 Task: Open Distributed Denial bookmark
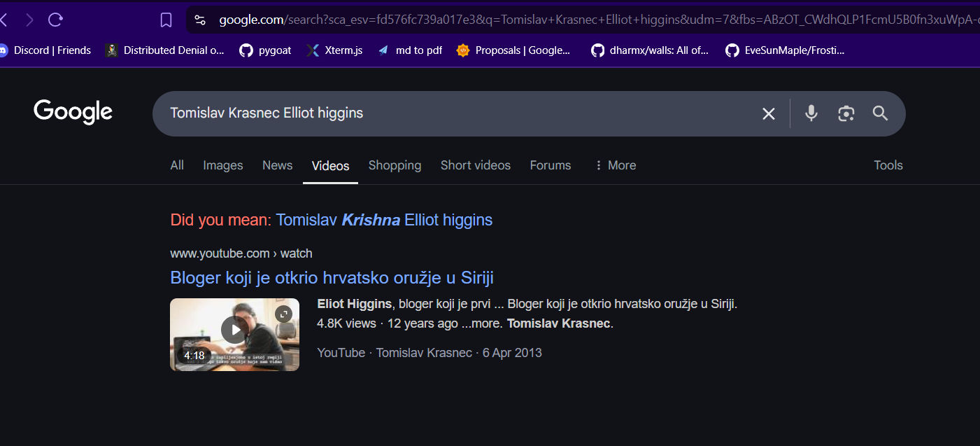pyautogui.click(x=165, y=50)
